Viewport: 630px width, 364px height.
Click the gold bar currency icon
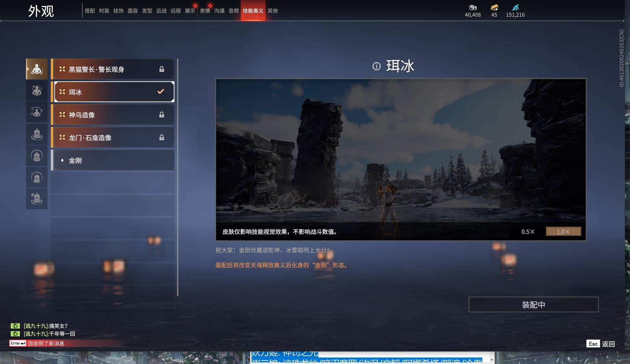pyautogui.click(x=494, y=7)
